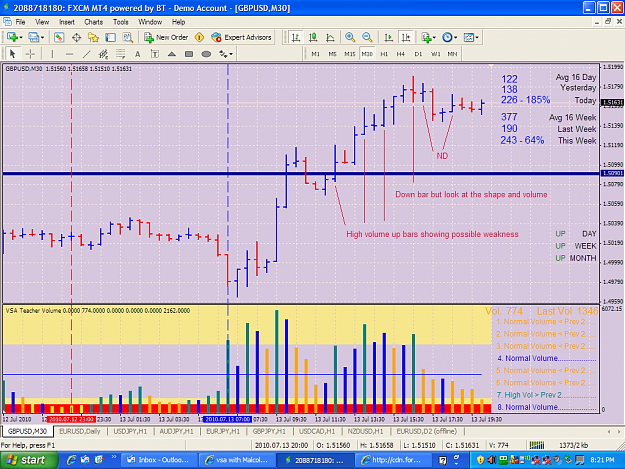Select the Text Label tool
Screen dimensions: 625x469
tap(155, 54)
